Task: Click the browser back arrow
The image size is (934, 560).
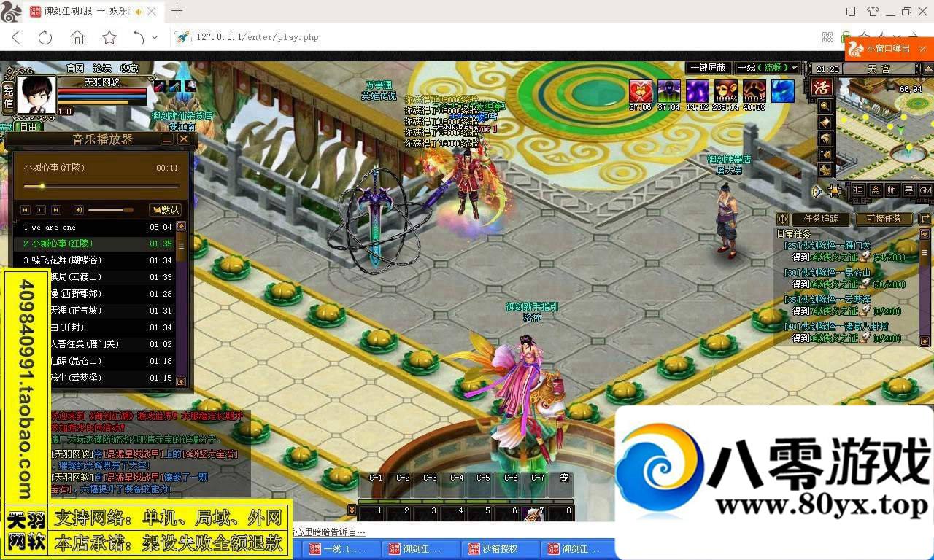Action: (16, 37)
